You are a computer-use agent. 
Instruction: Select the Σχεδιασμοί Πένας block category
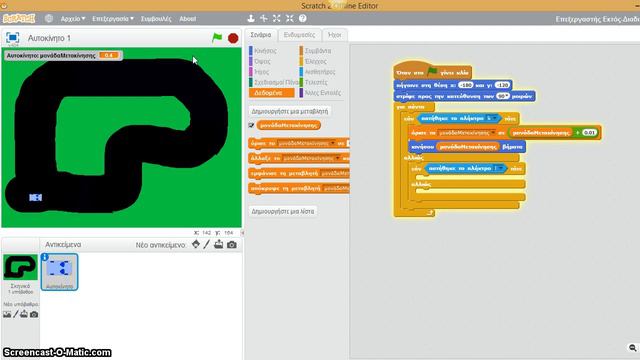273,82
